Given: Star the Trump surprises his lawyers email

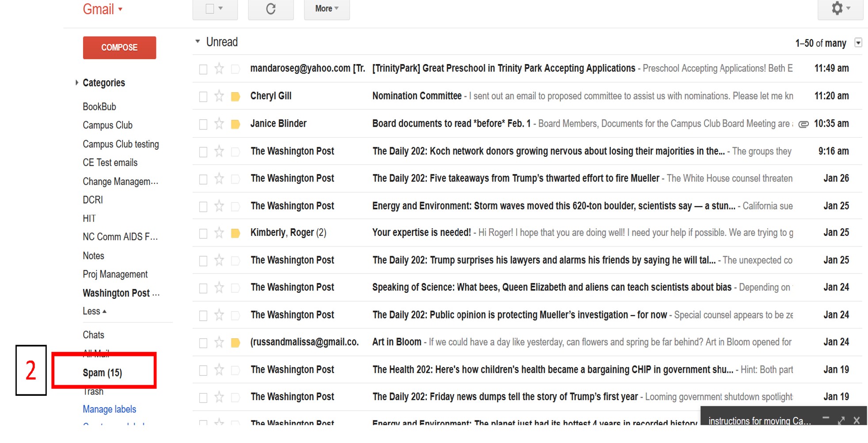Looking at the screenshot, I should point(219,261).
